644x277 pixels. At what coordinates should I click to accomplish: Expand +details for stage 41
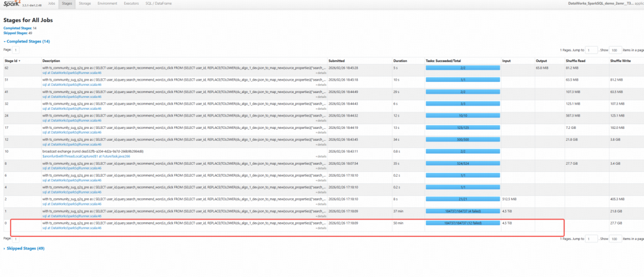(x=321, y=97)
